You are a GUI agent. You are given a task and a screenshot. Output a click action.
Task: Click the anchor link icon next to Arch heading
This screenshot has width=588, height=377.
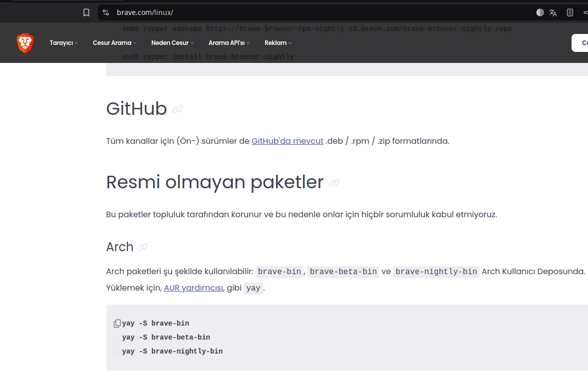(x=142, y=248)
